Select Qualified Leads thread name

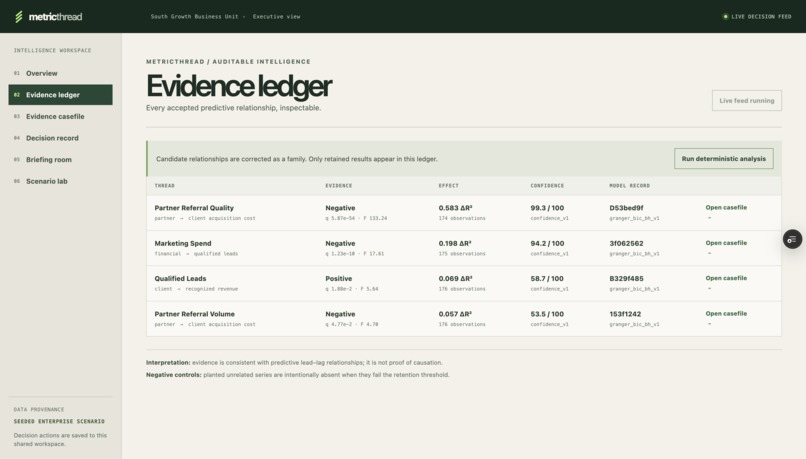(x=180, y=279)
